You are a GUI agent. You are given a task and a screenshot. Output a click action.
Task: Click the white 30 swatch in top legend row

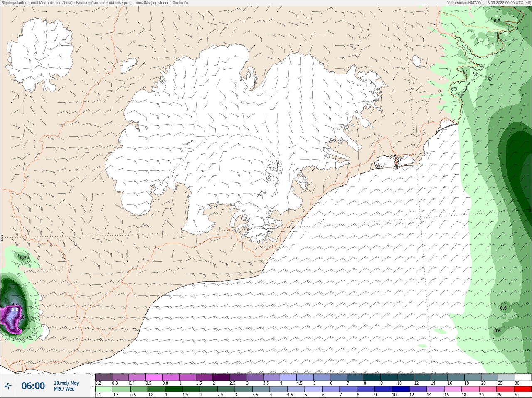point(523,378)
